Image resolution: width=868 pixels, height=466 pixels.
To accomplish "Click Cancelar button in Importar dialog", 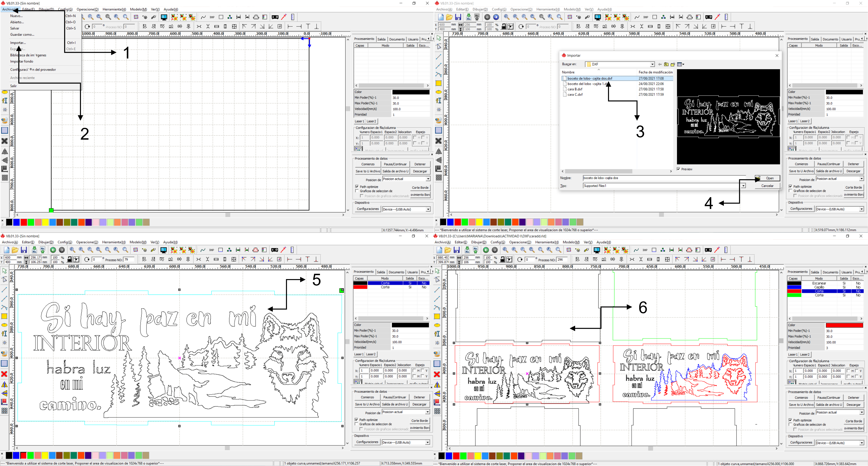I will [x=767, y=186].
